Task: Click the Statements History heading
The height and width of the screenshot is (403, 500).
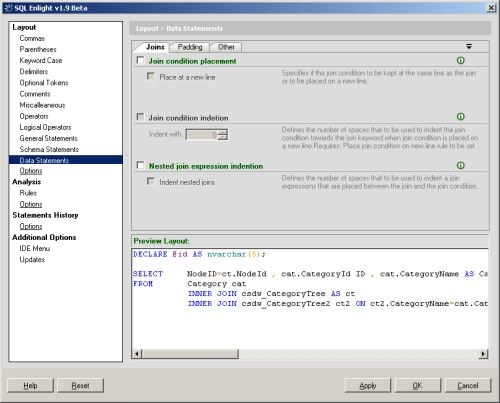Action: [x=45, y=215]
